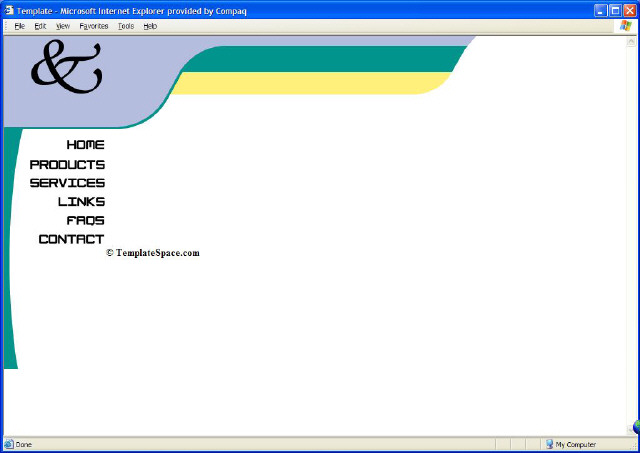Click the CONTACT navigation link

[x=71, y=239]
